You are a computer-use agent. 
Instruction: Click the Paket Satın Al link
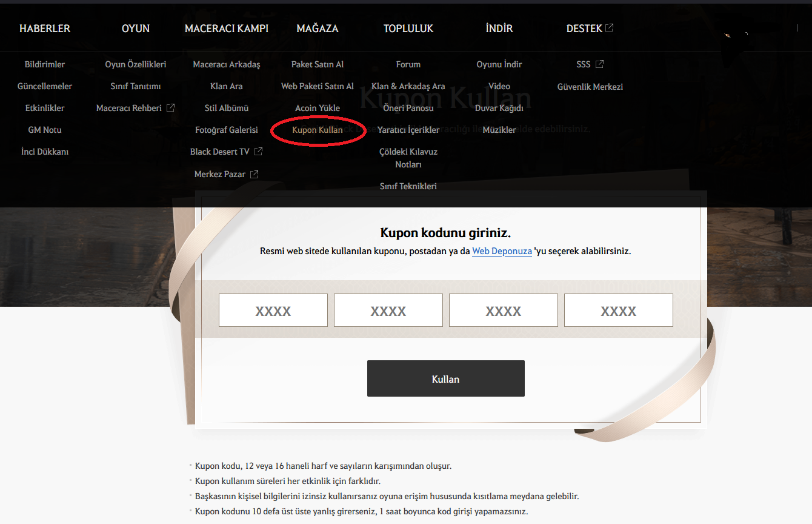click(318, 64)
